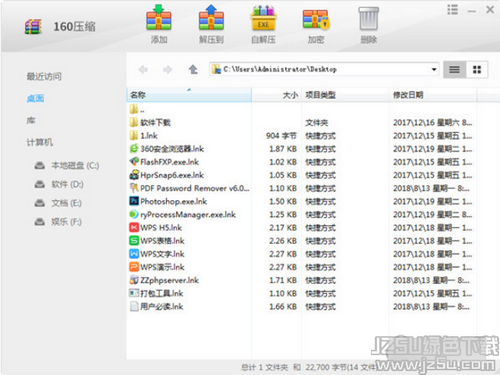This screenshot has height=375, width=500.
Task: Click the HprSnap6 shortcut icon
Action: point(134,175)
